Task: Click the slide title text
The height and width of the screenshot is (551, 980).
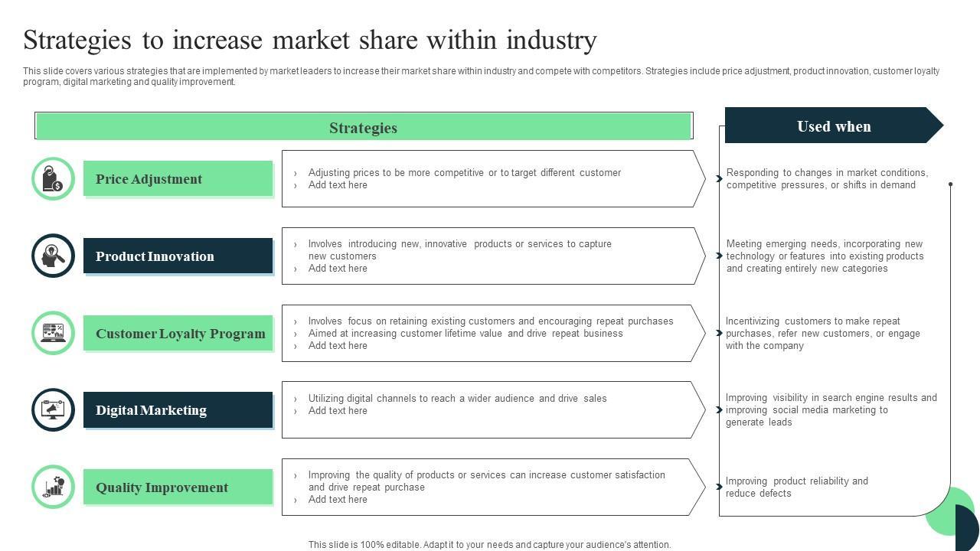Action: (310, 40)
